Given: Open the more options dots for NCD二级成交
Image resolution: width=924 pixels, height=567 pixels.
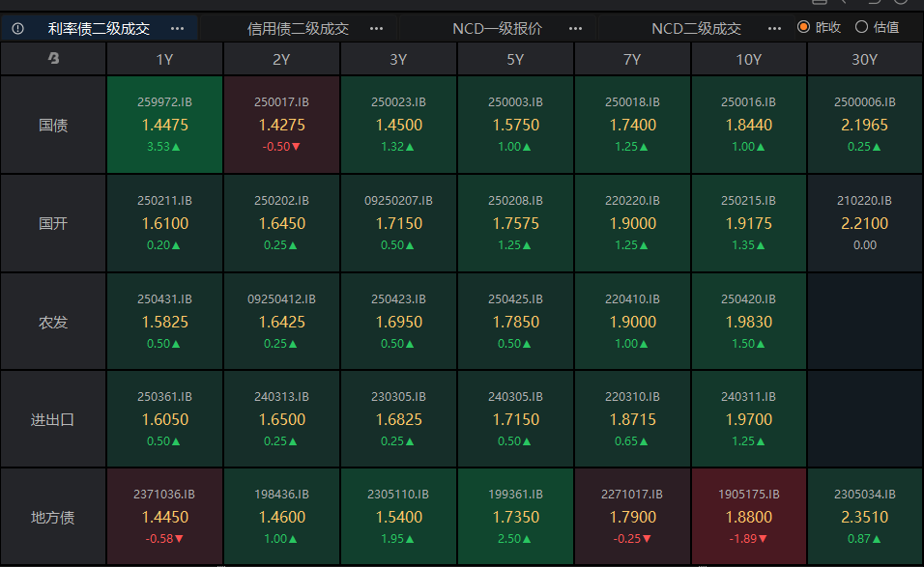Looking at the screenshot, I should click(773, 28).
